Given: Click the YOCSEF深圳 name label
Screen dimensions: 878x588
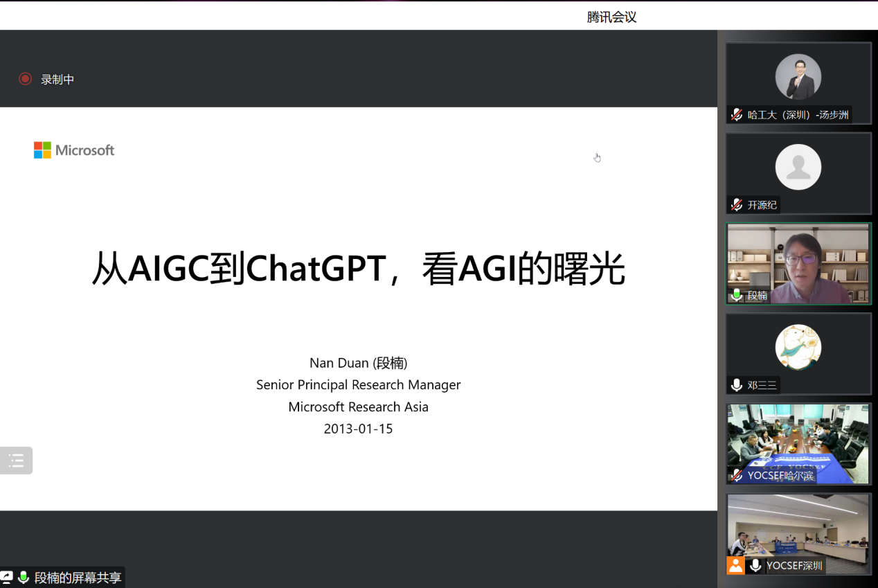Looking at the screenshot, I should tap(794, 565).
